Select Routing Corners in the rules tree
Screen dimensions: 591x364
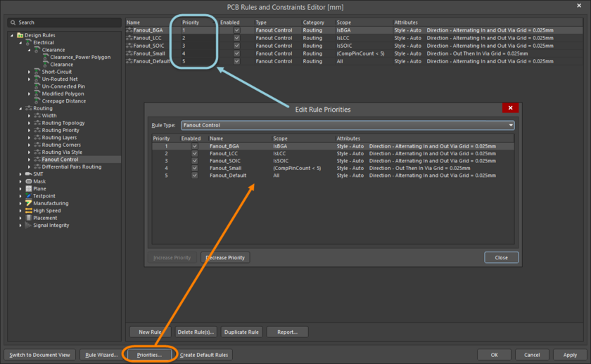tap(61, 145)
